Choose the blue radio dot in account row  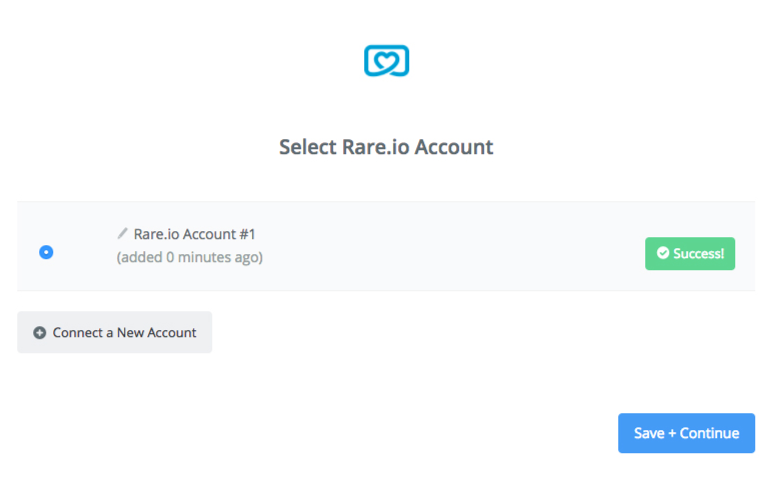46,252
